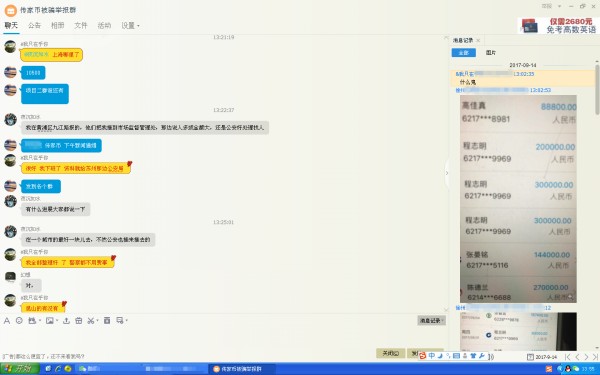Open the font settings "A" icon
Viewport: 600px width, 375px height.
pos(7,321)
